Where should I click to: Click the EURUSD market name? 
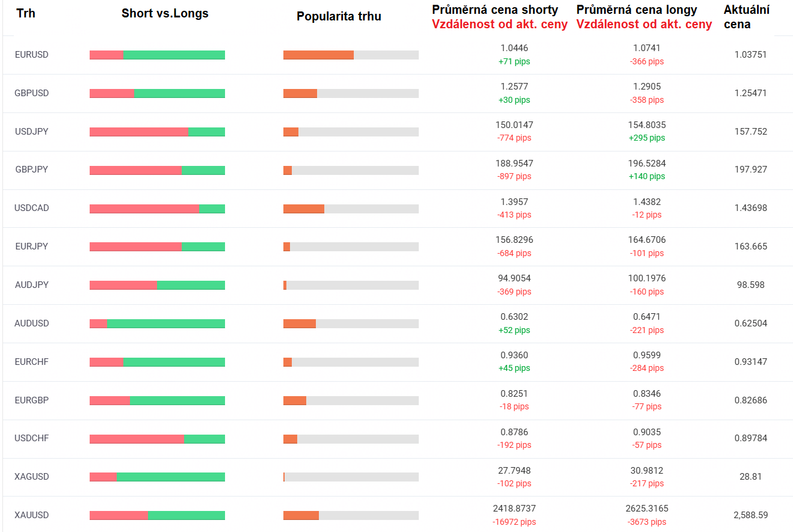[x=31, y=55]
